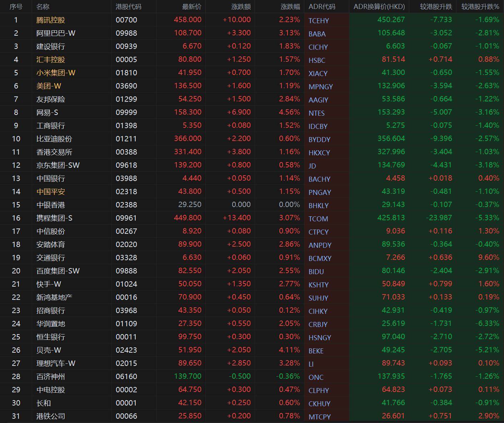Click the TCOM ADR code

[x=318, y=219]
